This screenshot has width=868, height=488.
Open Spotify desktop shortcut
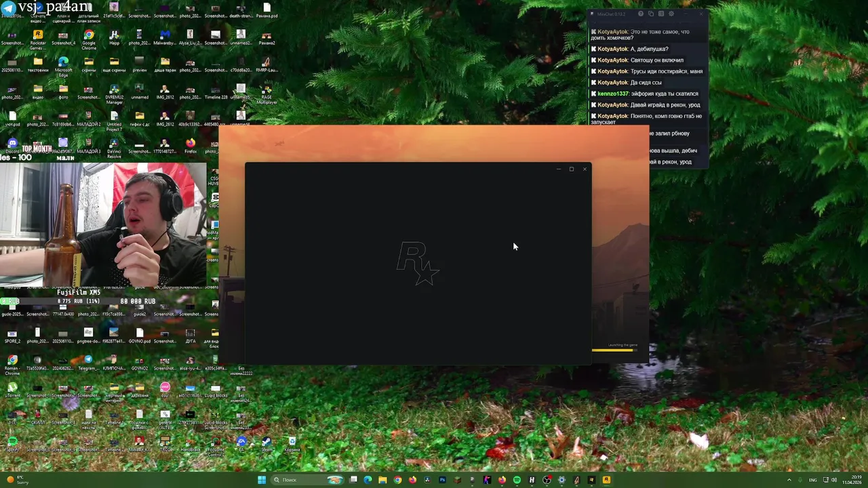[12, 445]
